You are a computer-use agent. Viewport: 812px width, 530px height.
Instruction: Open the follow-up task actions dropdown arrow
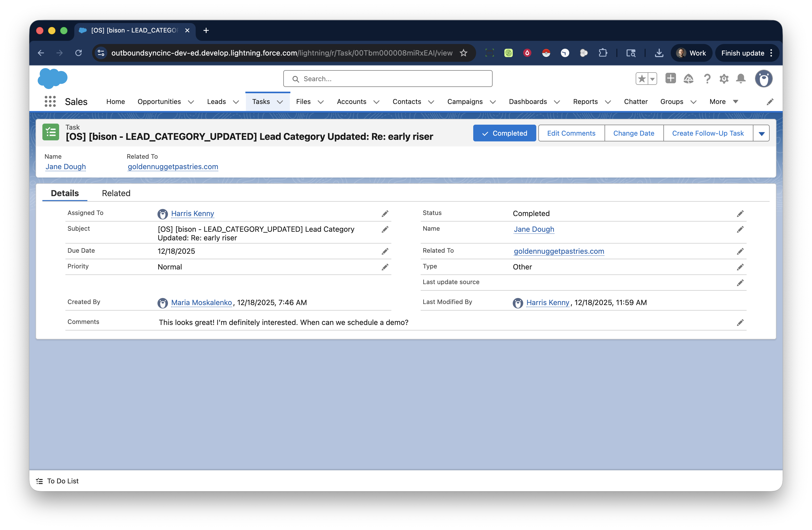pos(761,133)
